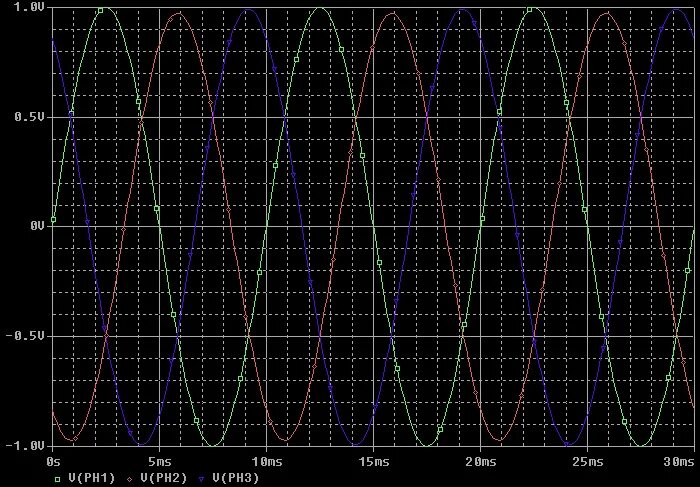The height and width of the screenshot is (487, 700).
Task: Click the 0V Y-axis label
Action: coord(38,226)
